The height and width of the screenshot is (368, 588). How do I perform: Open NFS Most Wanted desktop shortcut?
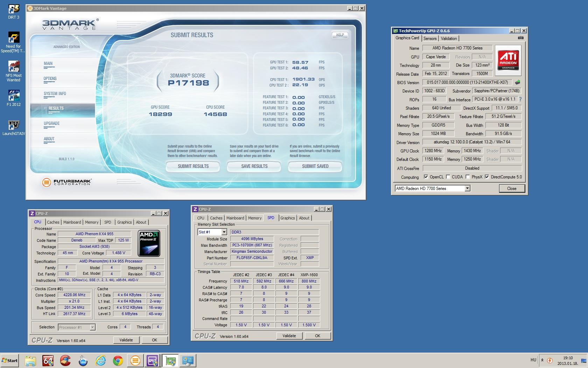point(14,71)
